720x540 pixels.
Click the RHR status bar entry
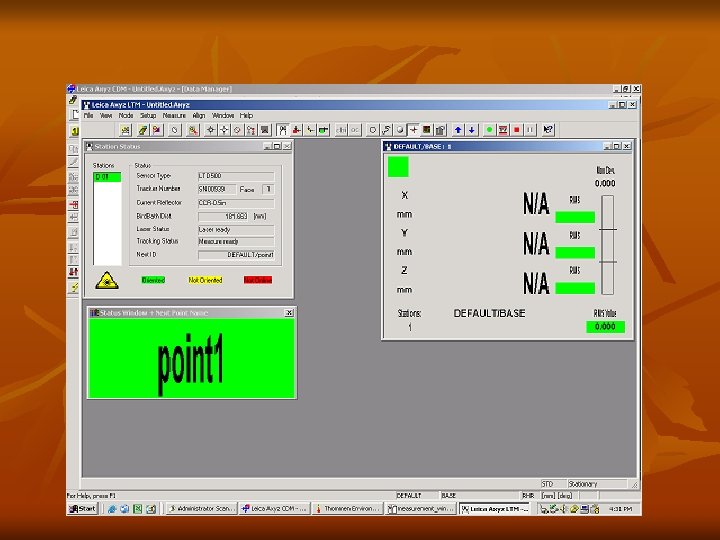528,496
